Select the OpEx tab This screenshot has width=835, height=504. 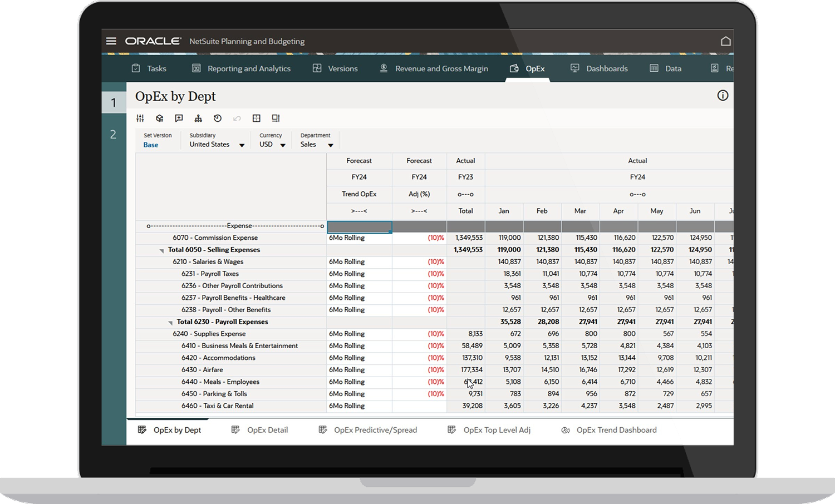coord(527,68)
